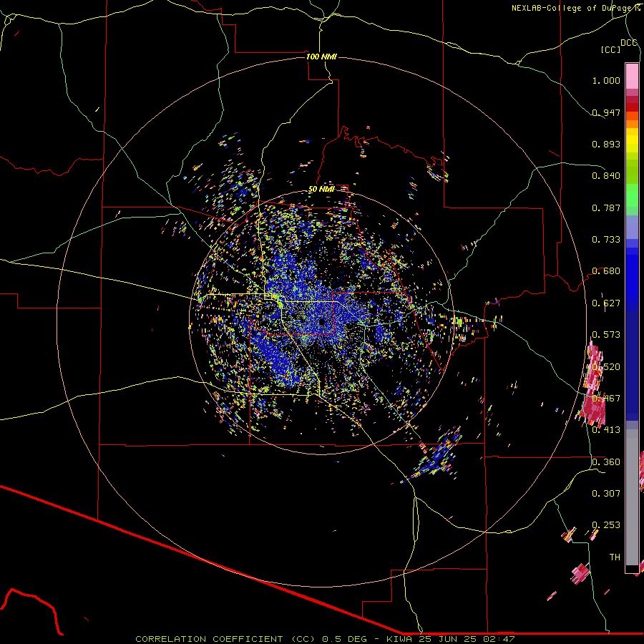Select the 0.787 scale label
This screenshot has width=644, height=644.
pyautogui.click(x=606, y=208)
